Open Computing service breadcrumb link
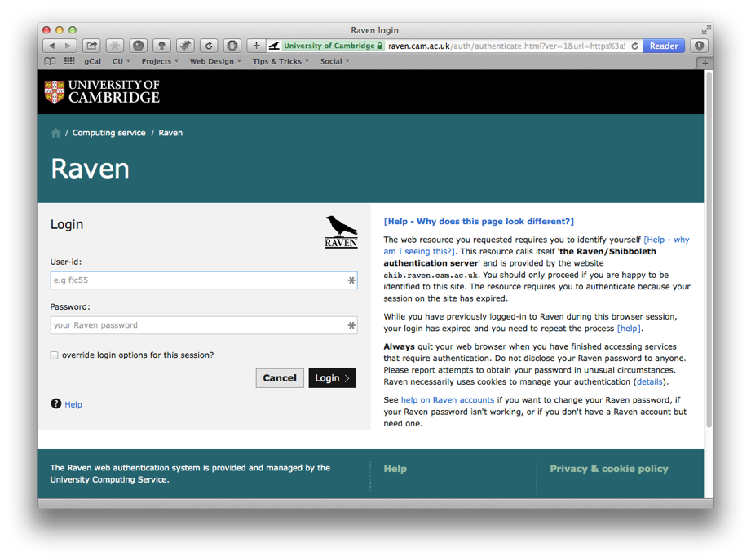Viewport: 751px width, 560px height. [108, 133]
